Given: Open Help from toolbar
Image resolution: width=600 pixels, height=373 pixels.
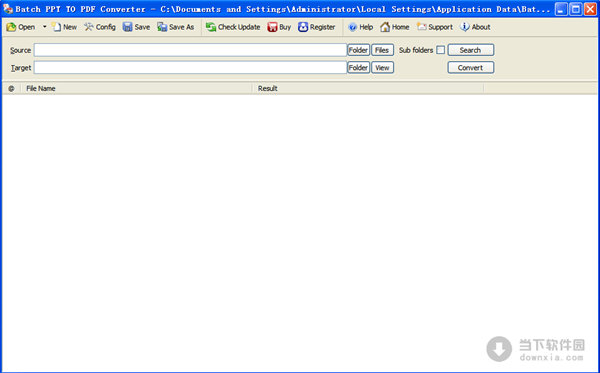Looking at the screenshot, I should click(x=360, y=27).
